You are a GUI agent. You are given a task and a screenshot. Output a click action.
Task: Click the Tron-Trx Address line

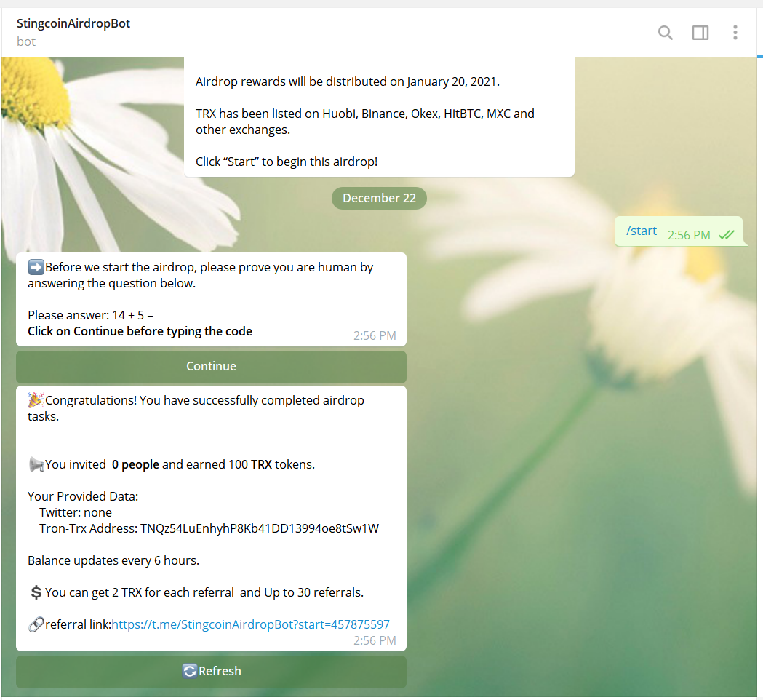pyautogui.click(x=209, y=529)
